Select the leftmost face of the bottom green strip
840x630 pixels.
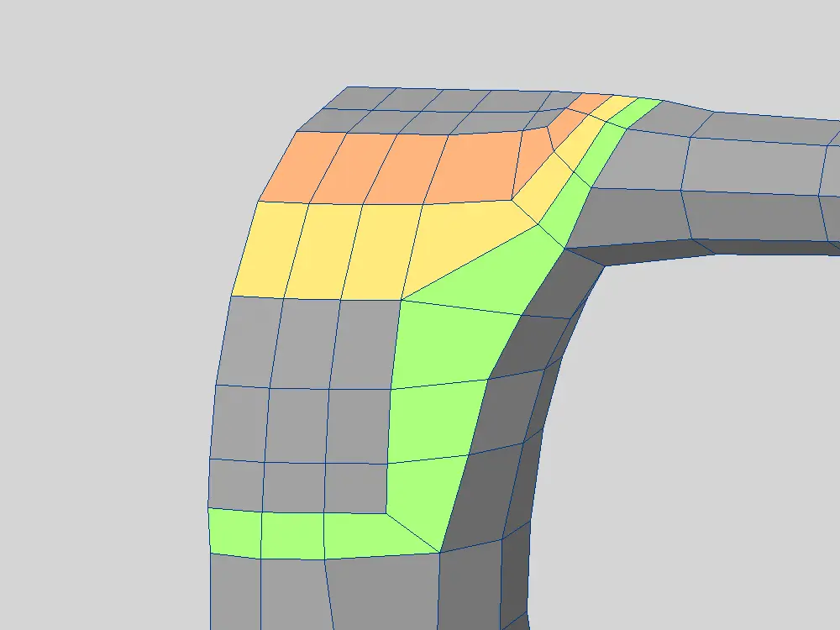pyautogui.click(x=234, y=533)
